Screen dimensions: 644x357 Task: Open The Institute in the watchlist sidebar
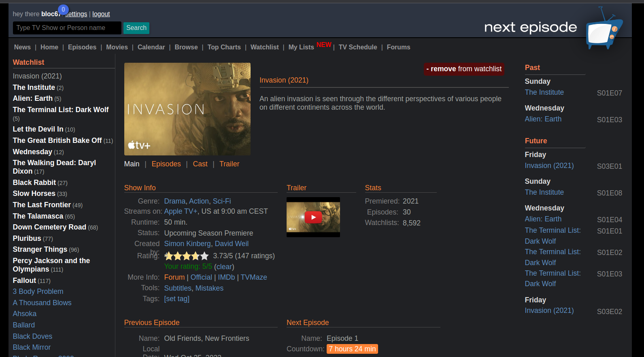tap(34, 87)
